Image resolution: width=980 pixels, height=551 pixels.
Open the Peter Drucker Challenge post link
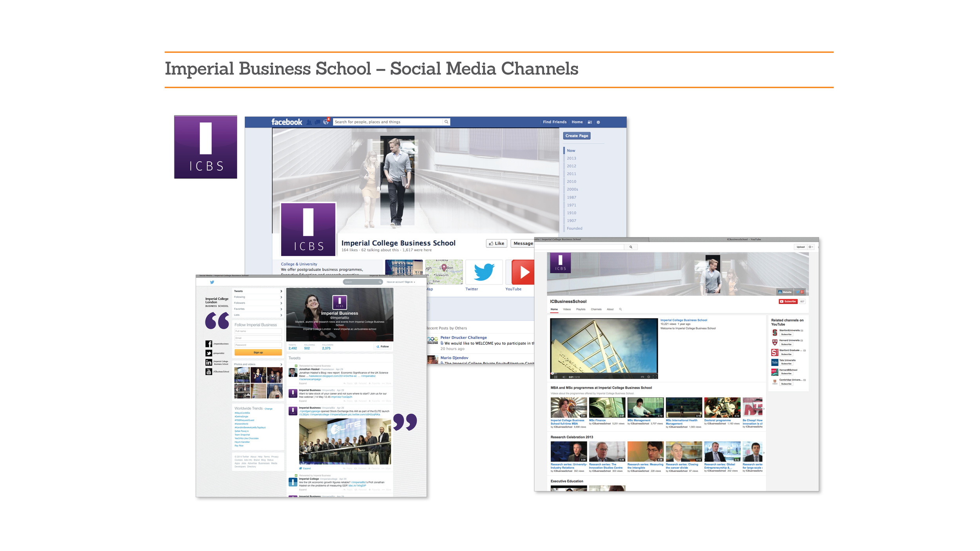pos(463,337)
